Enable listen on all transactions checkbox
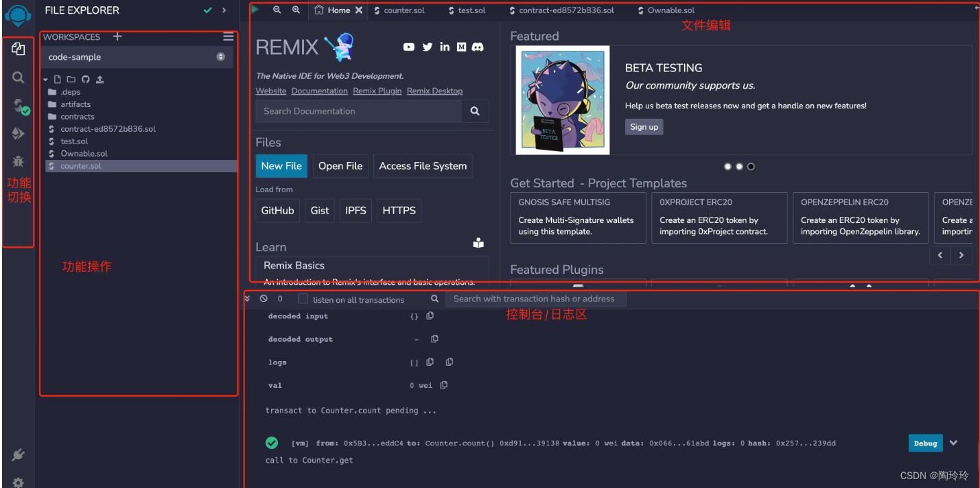Viewport: 980px width, 488px height. [303, 299]
